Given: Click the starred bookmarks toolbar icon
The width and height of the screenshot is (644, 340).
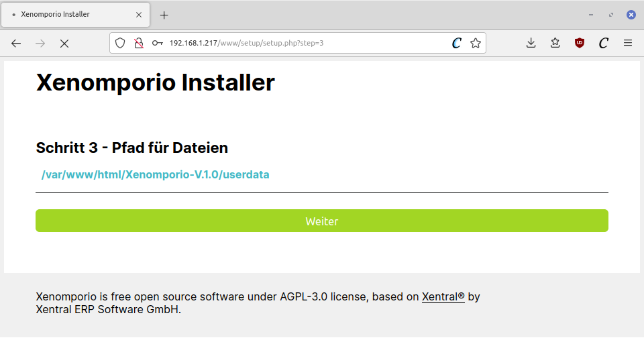Looking at the screenshot, I should click(555, 43).
